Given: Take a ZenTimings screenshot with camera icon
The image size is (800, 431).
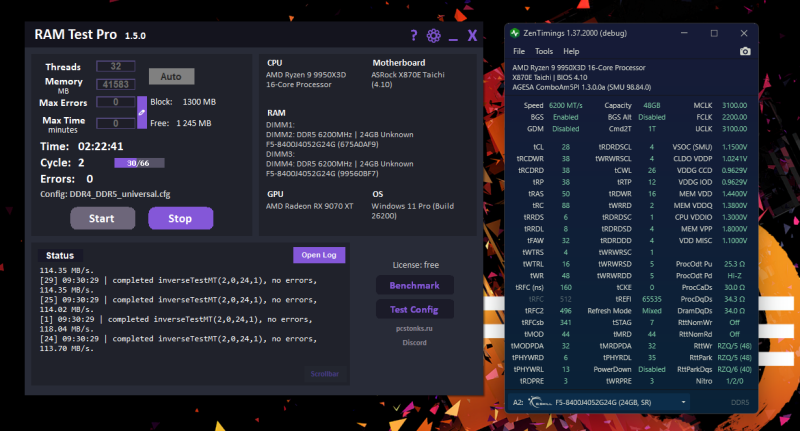Looking at the screenshot, I should point(745,51).
